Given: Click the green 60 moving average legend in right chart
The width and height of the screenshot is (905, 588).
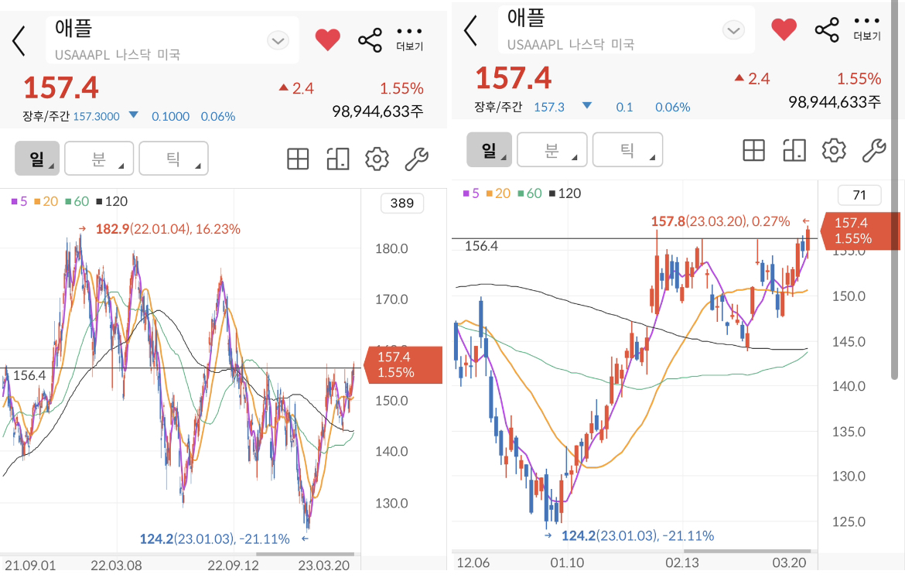Looking at the screenshot, I should pyautogui.click(x=530, y=193).
